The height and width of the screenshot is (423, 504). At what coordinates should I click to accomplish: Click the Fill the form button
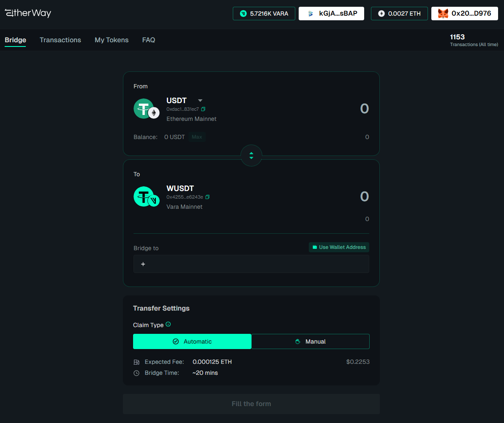(251, 404)
